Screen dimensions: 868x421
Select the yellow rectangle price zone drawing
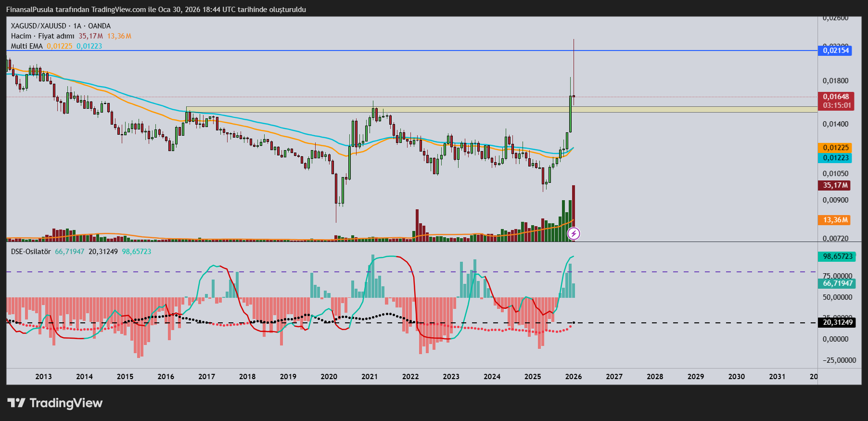(502, 110)
